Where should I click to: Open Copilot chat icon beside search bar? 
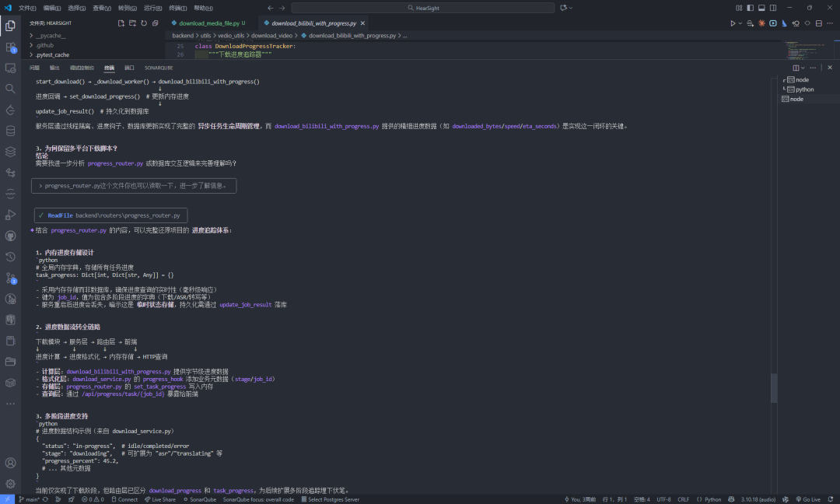coord(563,8)
